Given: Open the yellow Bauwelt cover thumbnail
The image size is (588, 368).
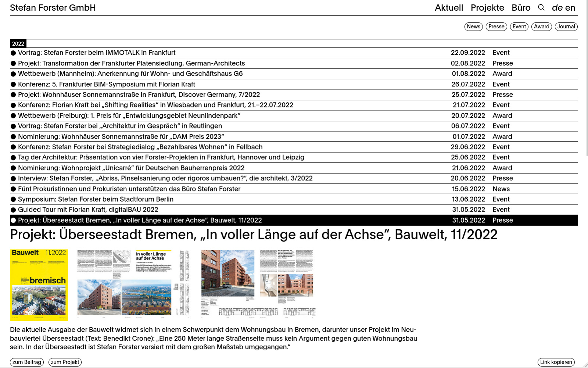Looking at the screenshot, I should 39,285.
